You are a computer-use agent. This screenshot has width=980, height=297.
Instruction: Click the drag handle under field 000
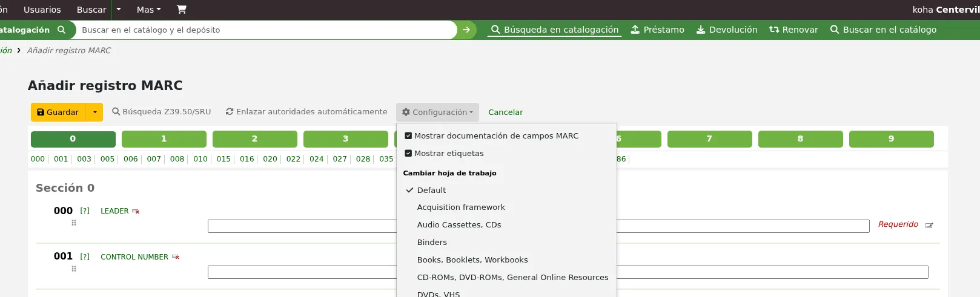[x=74, y=223]
